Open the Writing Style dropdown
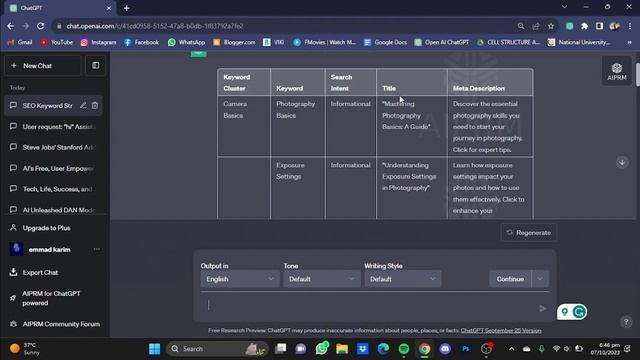640x360 pixels. point(402,279)
